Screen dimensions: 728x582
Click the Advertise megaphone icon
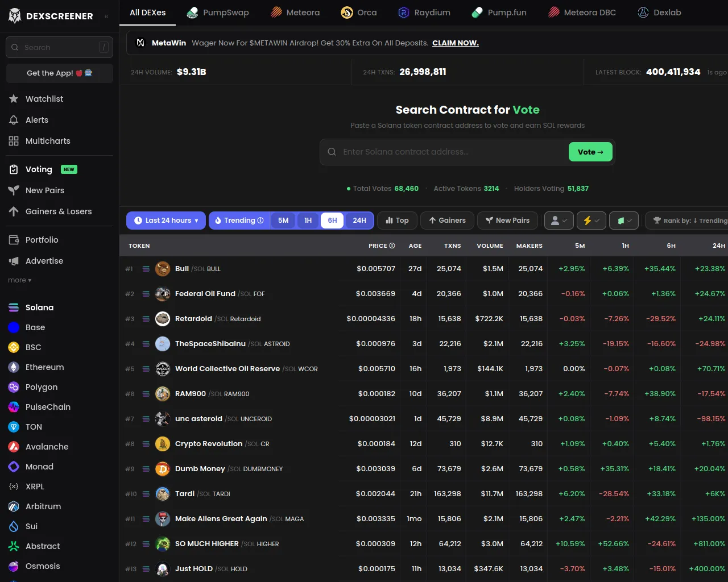pyautogui.click(x=14, y=261)
